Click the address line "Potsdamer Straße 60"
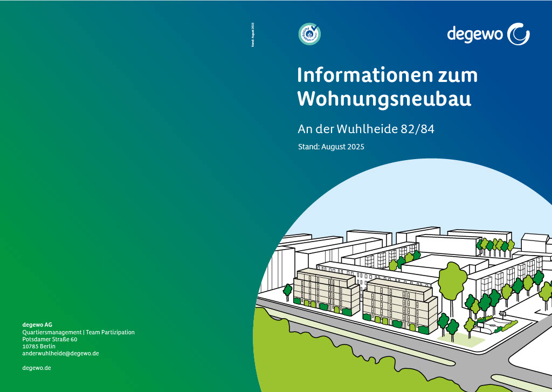The width and height of the screenshot is (552, 392). (x=50, y=339)
